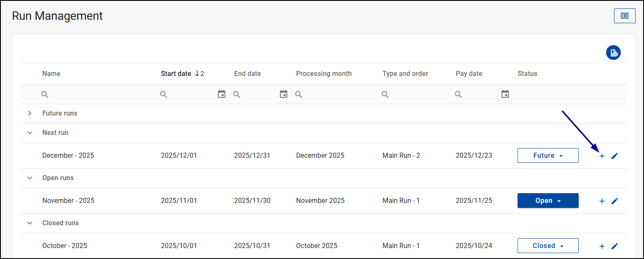Image resolution: width=644 pixels, height=259 pixels.
Task: Click the plus icon for October - 2025
Action: (602, 246)
